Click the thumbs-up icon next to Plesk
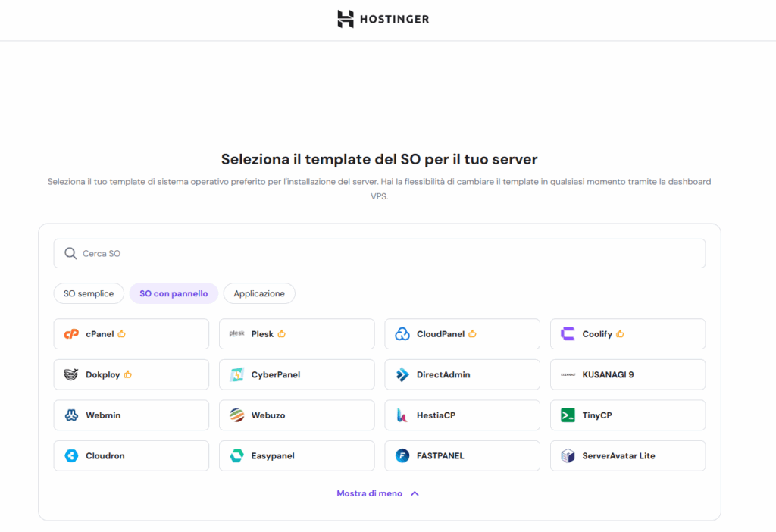Screen dimensions: 776x532 click(282, 334)
